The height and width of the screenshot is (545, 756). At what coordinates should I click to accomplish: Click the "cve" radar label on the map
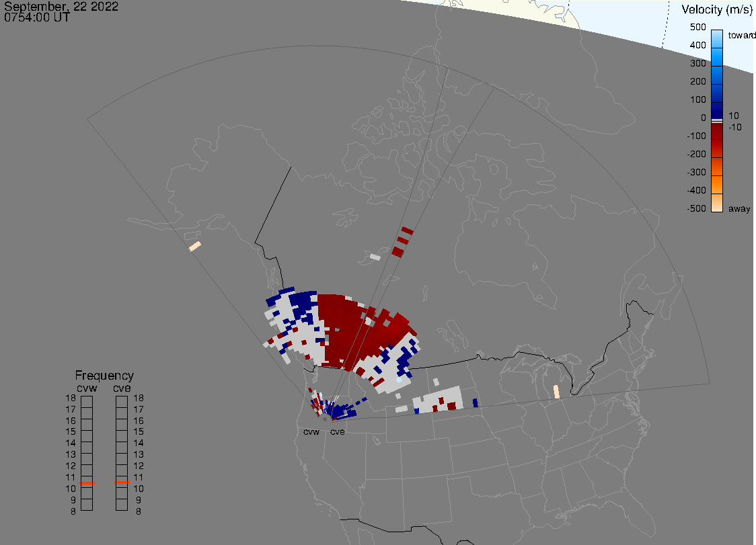(338, 431)
